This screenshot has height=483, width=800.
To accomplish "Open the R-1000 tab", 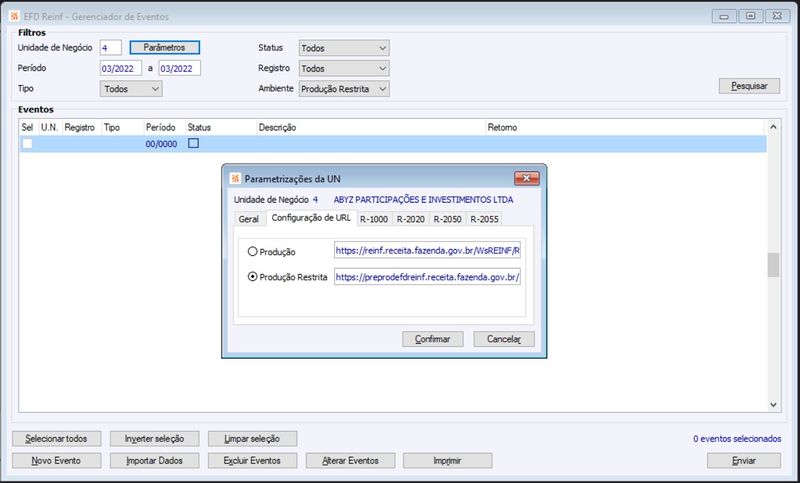I will point(374,219).
